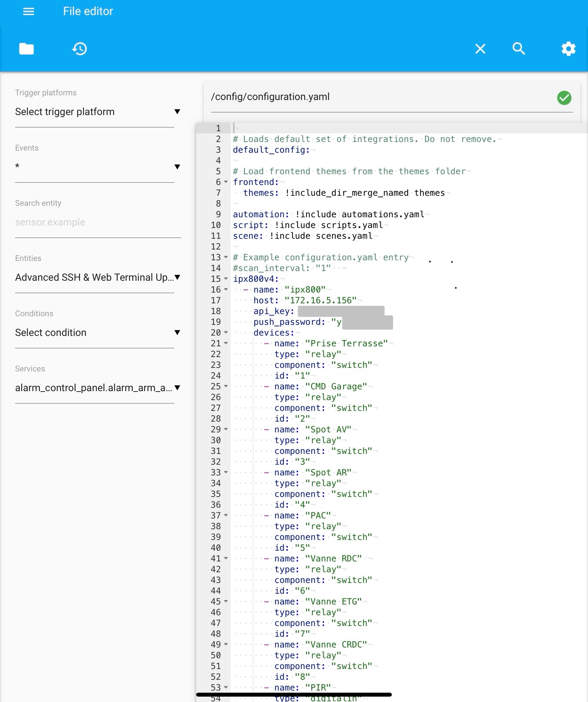Open the Entities dropdown list
588x702 pixels.
tap(97, 278)
